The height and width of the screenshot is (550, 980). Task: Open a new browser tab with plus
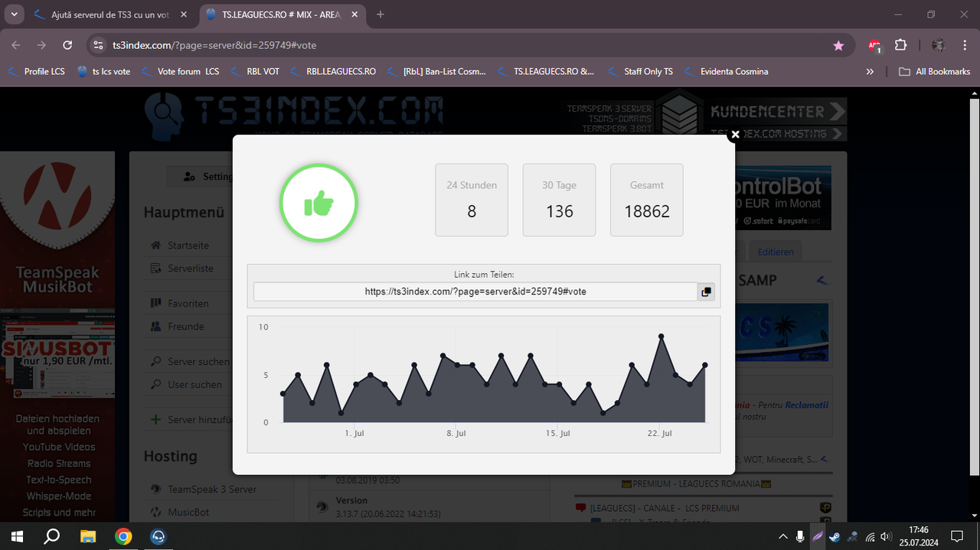pyautogui.click(x=381, y=15)
